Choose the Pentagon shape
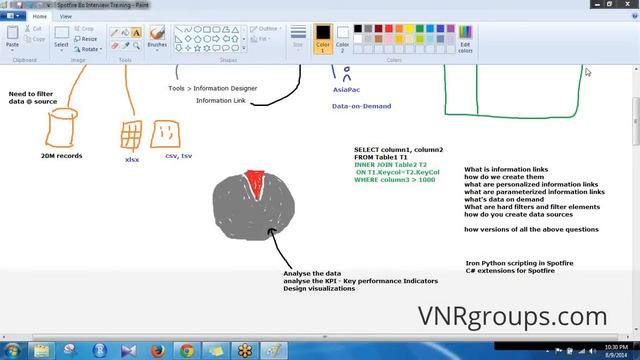Image resolution: width=640 pixels, height=360 pixels. (198, 39)
